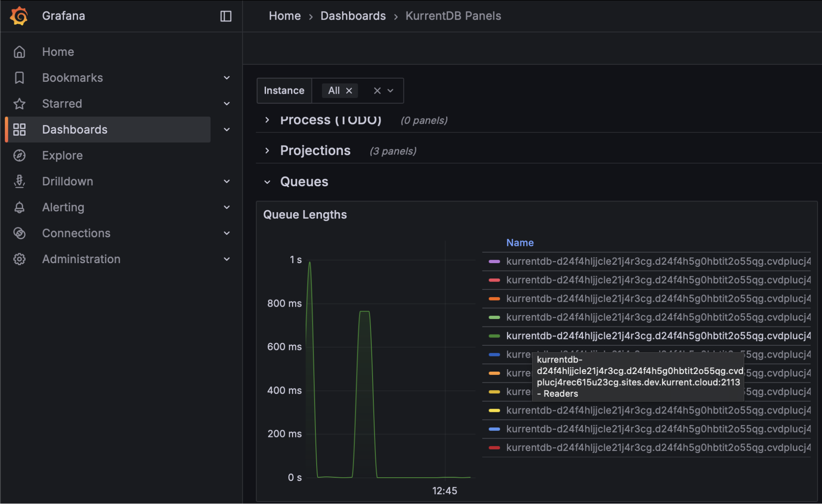This screenshot has width=822, height=504.
Task: Open Administration via the gear icon
Action: (19, 259)
